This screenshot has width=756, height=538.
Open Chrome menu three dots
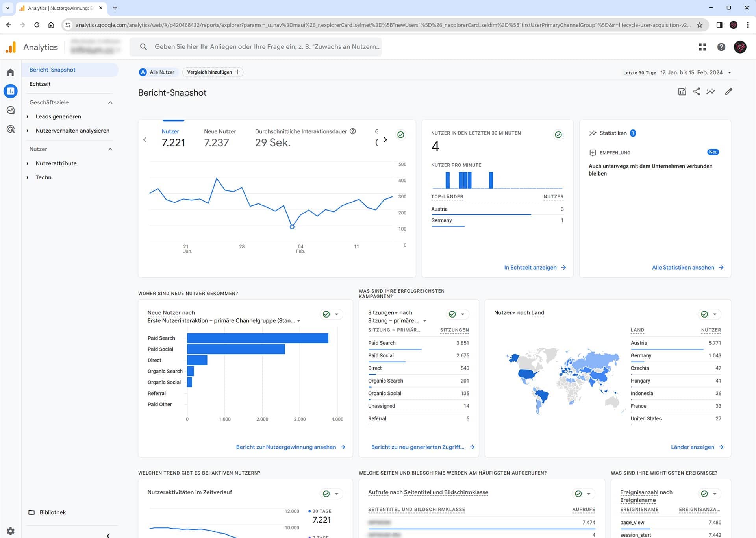[x=748, y=25]
